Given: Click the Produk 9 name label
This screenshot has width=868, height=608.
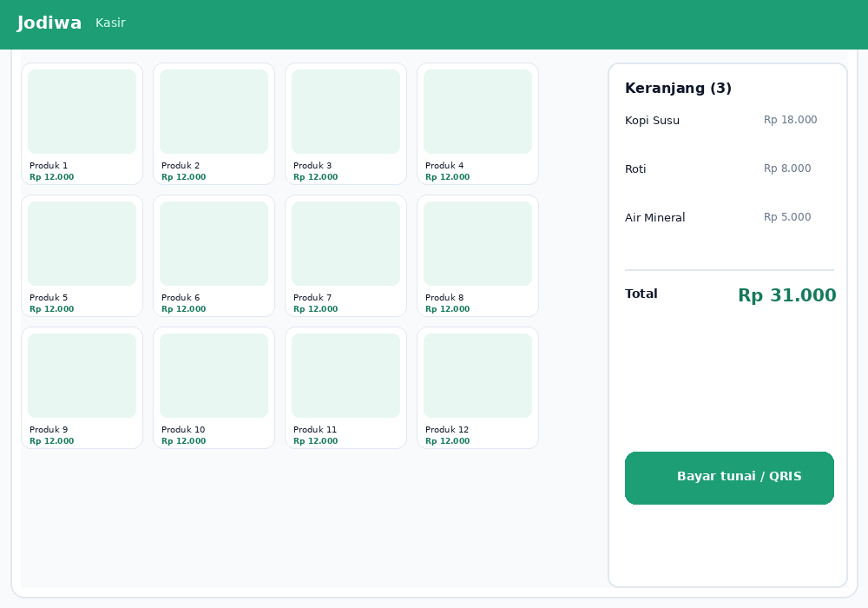Looking at the screenshot, I should 49,430.
